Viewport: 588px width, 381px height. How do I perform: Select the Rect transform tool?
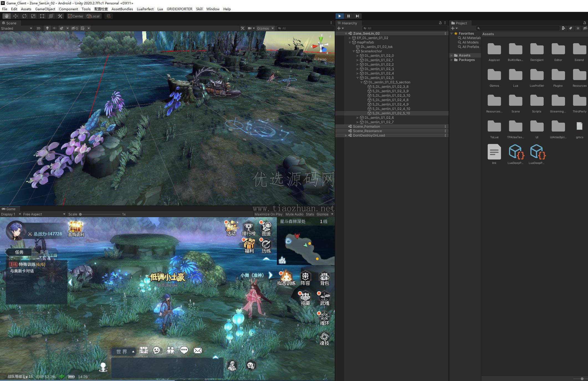(42, 16)
